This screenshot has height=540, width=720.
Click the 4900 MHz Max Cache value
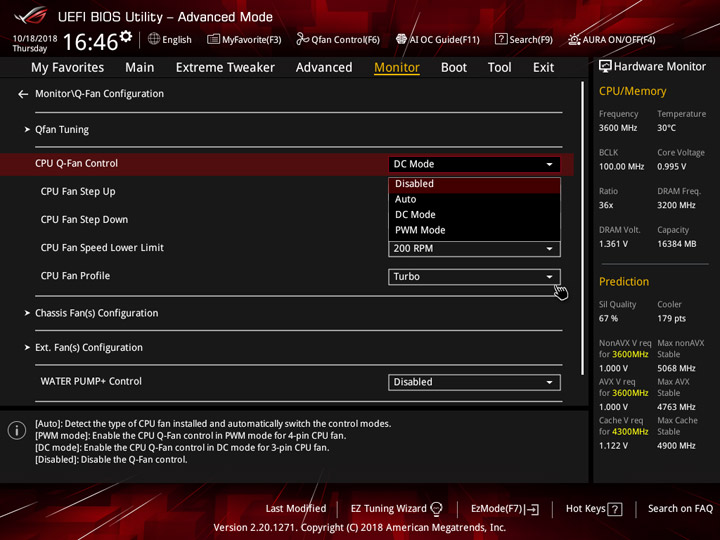click(x=676, y=446)
